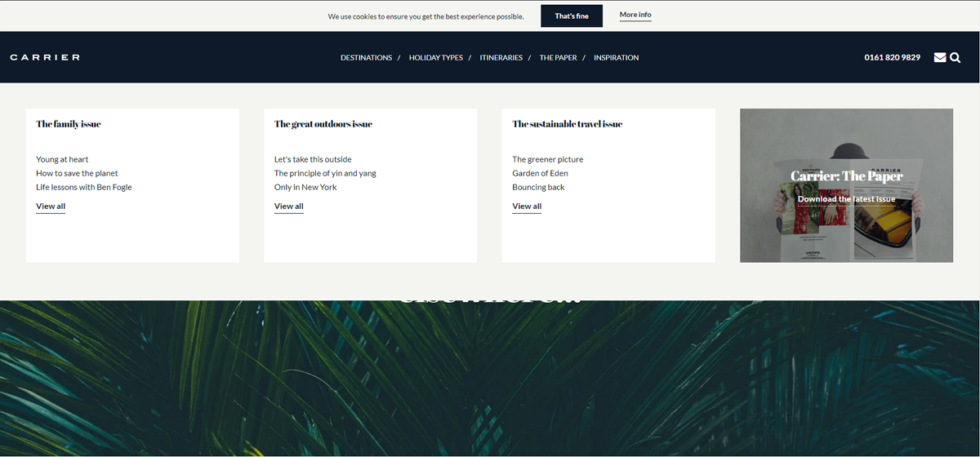The image size is (980, 457).
Task: Read Let's take this outside
Action: [313, 159]
